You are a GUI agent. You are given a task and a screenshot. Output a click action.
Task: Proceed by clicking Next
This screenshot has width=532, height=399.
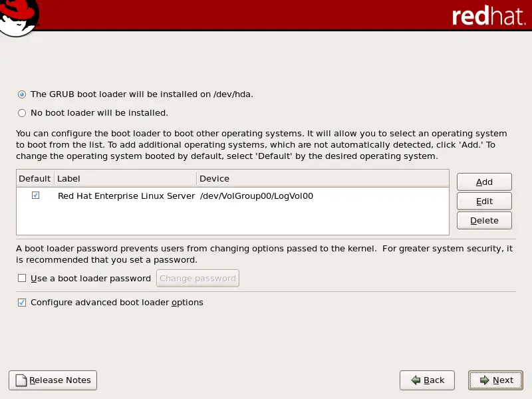(x=495, y=380)
